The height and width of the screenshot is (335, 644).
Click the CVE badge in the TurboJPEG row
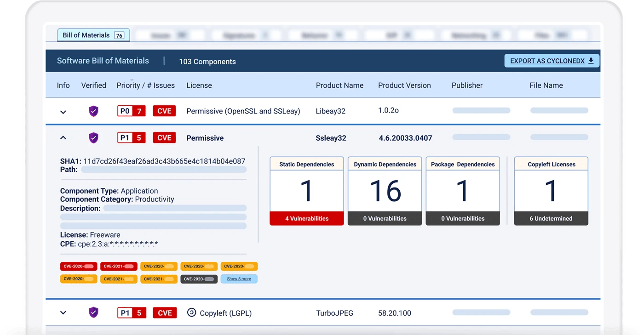click(164, 313)
